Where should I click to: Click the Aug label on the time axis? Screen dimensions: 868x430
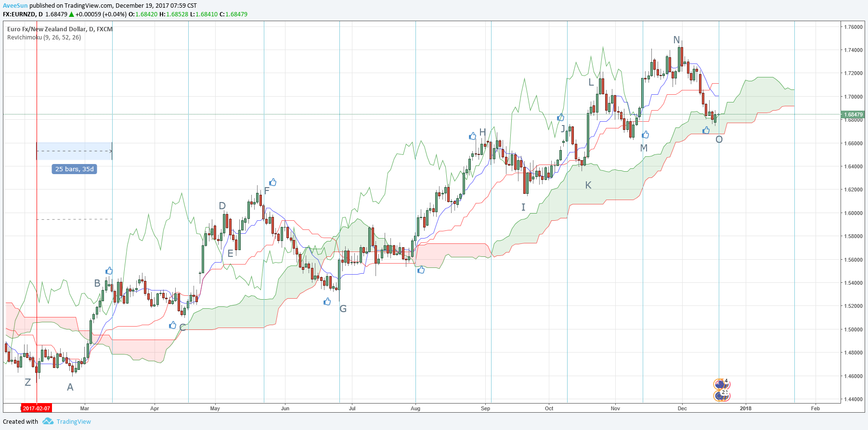pos(415,408)
